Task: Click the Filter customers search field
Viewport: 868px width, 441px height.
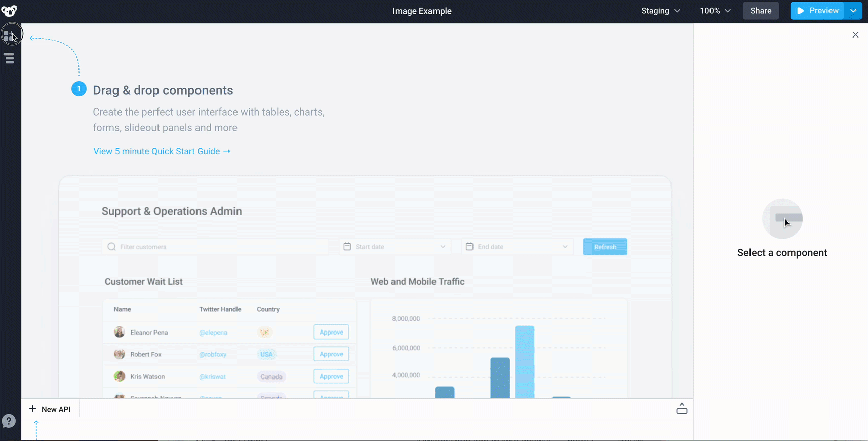Action: coord(215,247)
